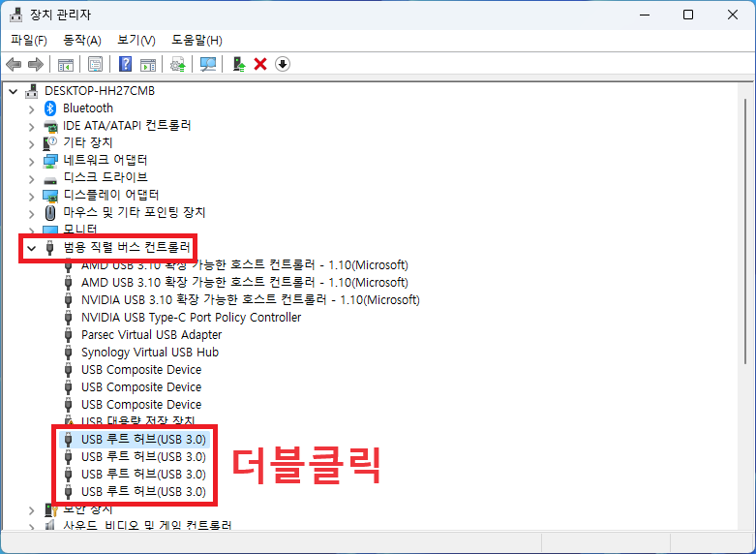Expand the 기타 장치 category
This screenshot has width=756, height=554.
[x=31, y=144]
